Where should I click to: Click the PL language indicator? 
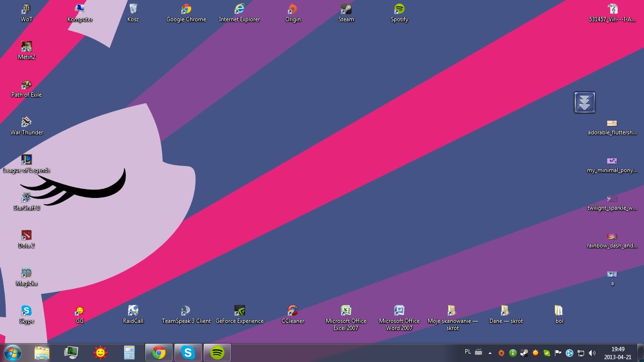tap(468, 352)
